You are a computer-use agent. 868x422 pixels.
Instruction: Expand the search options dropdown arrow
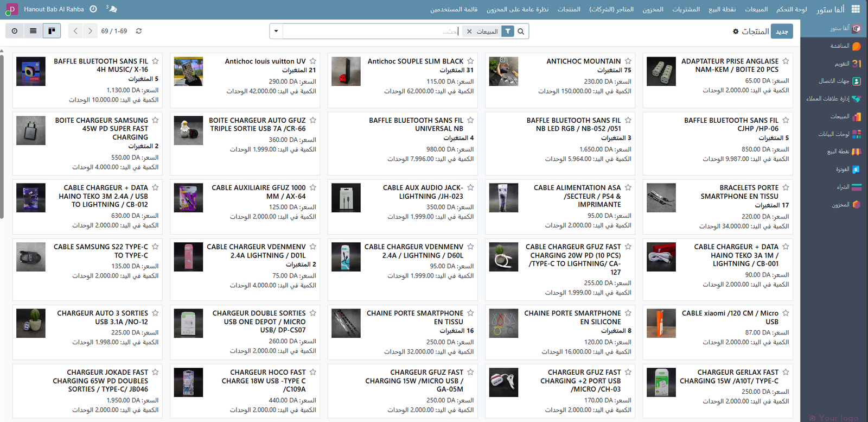276,31
